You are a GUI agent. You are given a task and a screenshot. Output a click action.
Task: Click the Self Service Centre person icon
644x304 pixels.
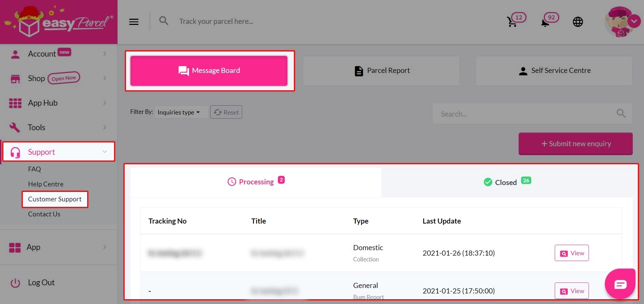(523, 71)
